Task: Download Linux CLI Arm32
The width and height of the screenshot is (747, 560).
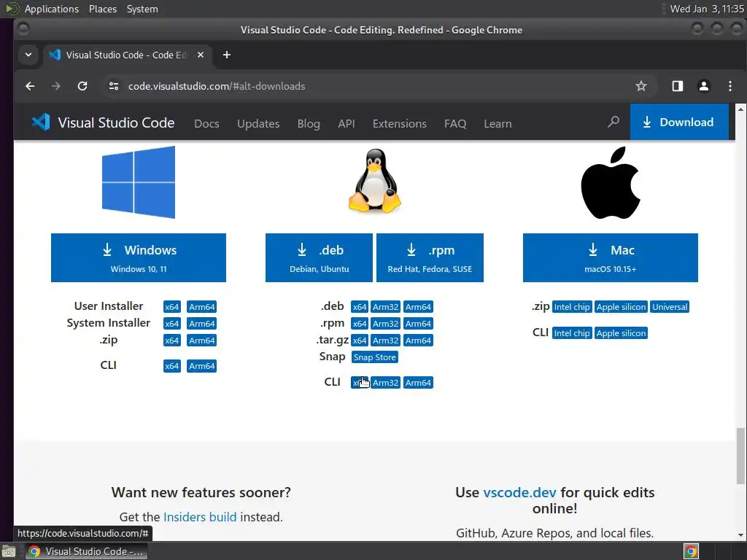Action: tap(385, 382)
